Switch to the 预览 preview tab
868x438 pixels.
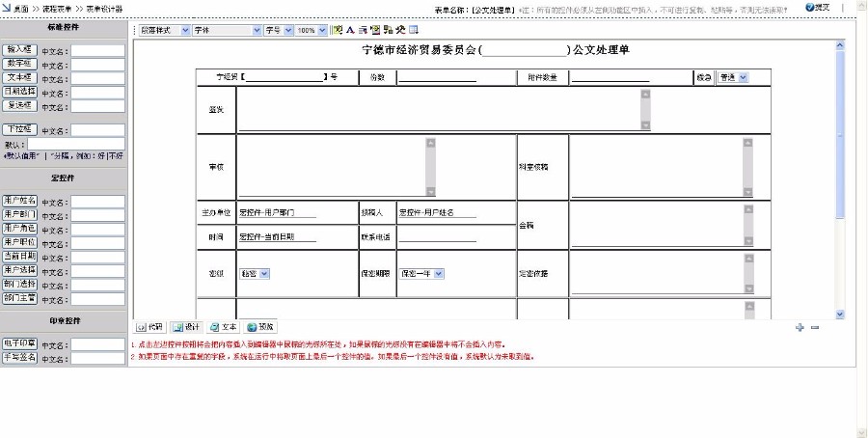coord(260,327)
